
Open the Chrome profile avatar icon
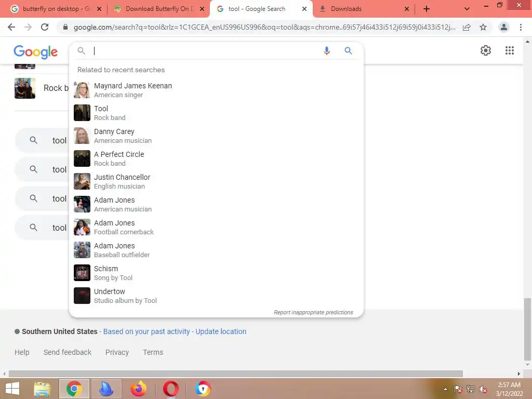[504, 27]
